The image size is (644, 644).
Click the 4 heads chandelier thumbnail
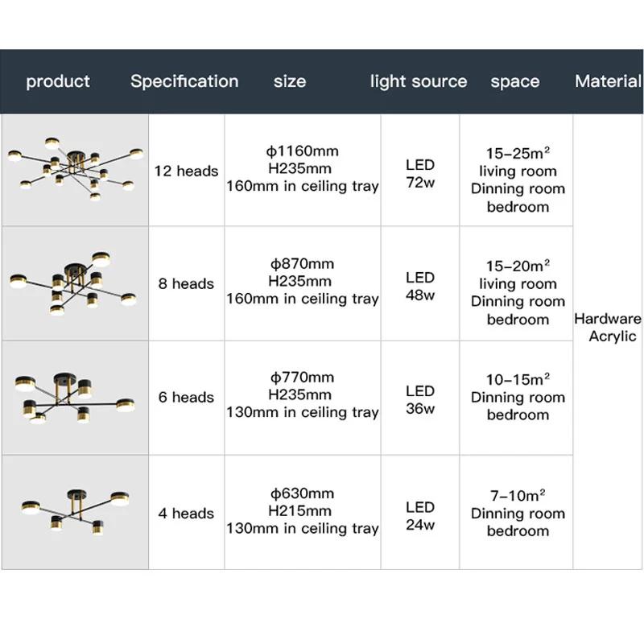pyautogui.click(x=75, y=512)
